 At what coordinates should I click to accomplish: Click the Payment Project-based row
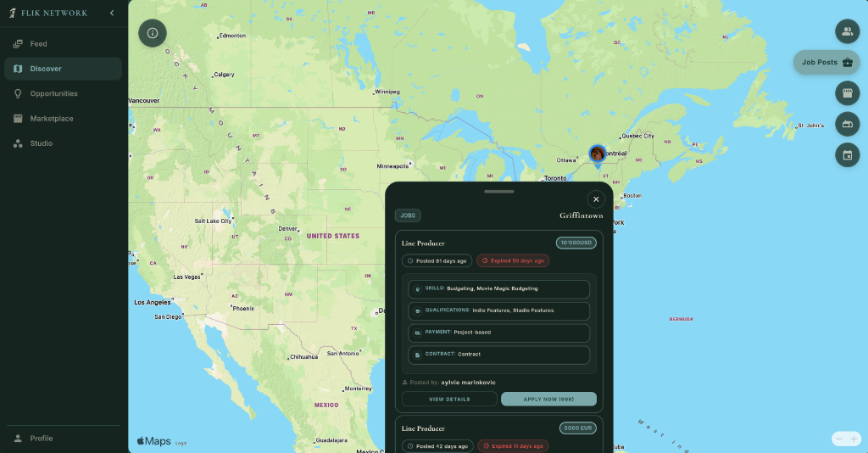(498, 333)
